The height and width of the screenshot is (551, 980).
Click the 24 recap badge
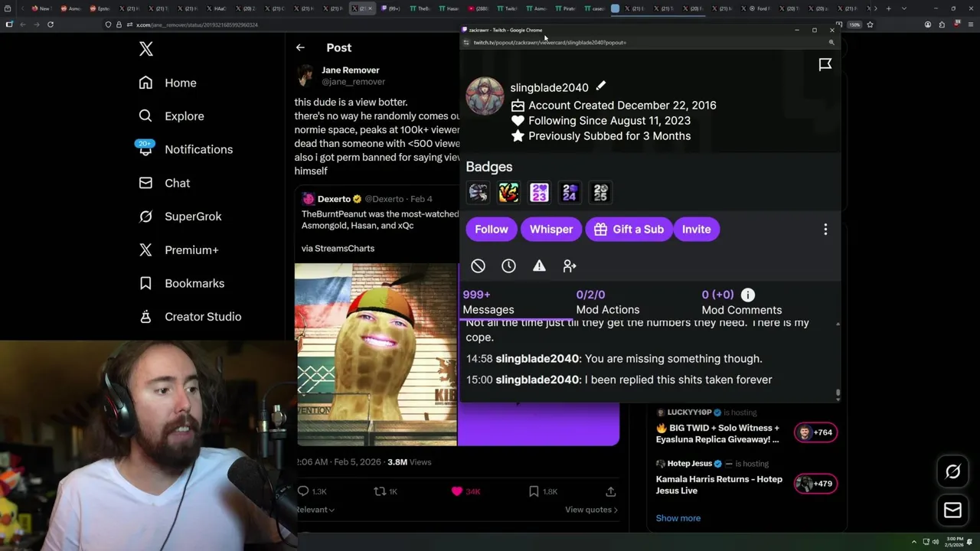pos(570,193)
